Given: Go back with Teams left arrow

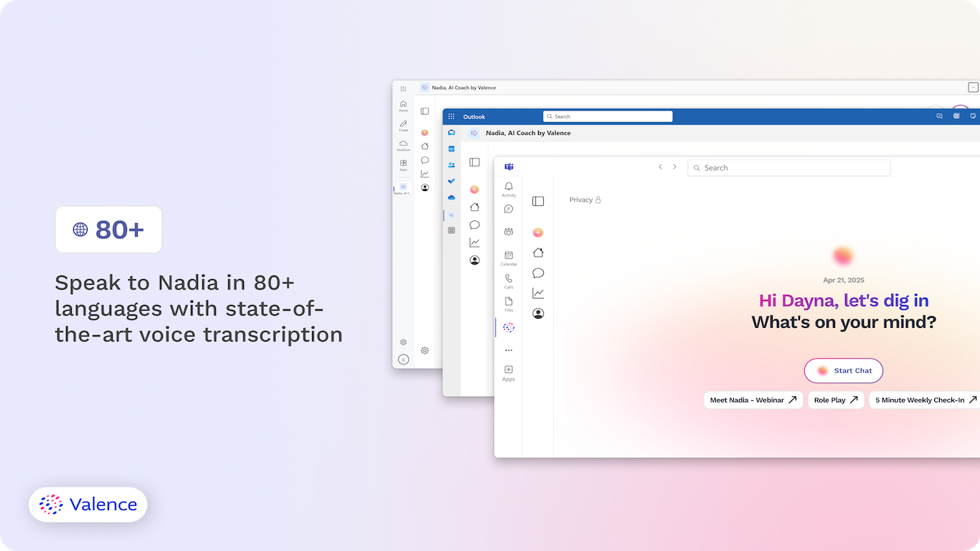Looking at the screenshot, I should (x=660, y=167).
